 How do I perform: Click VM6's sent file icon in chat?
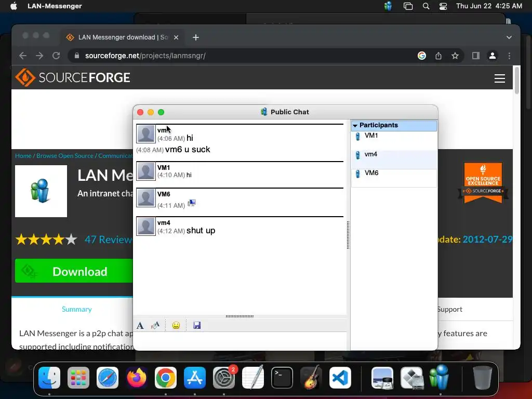click(x=192, y=203)
